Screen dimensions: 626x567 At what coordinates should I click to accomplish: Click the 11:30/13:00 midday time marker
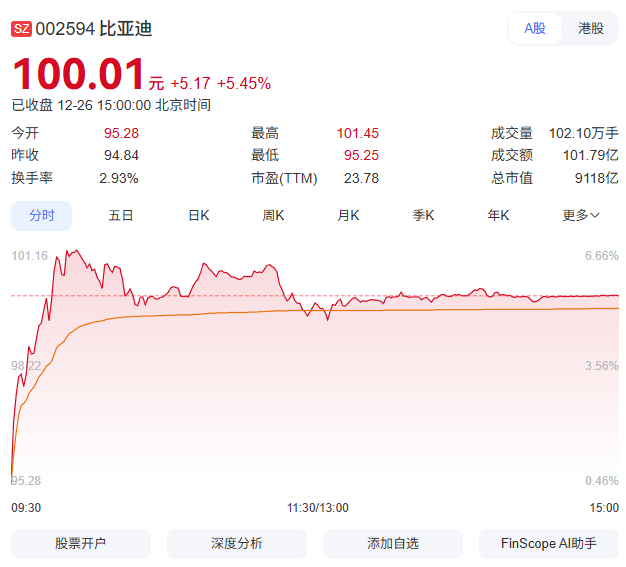[x=317, y=507]
